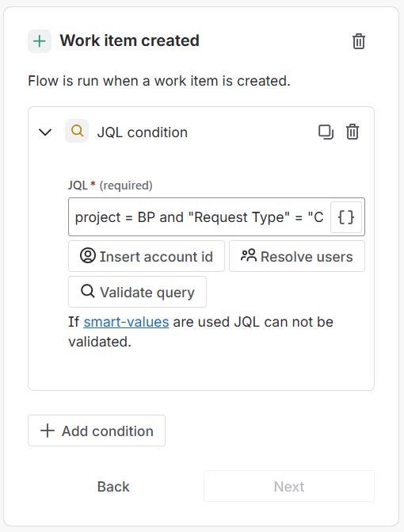Duplicate the JQL condition
Screen dimensions: 404x532
click(326, 132)
